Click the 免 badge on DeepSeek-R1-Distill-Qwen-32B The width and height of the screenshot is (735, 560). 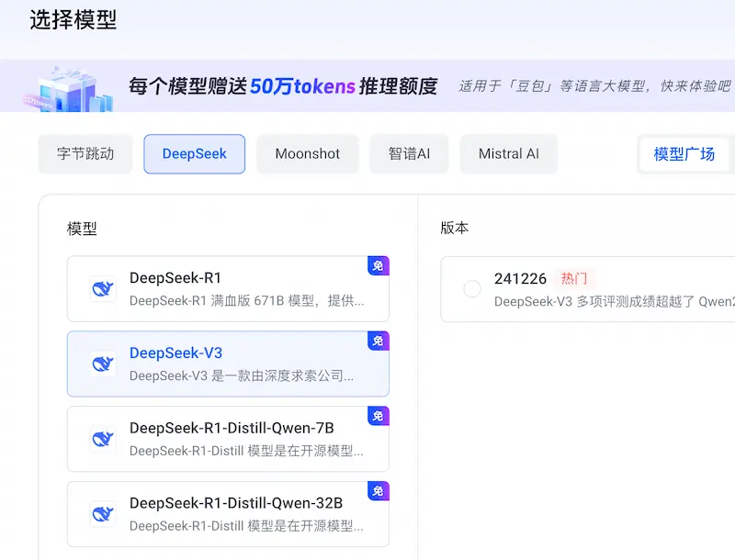[378, 491]
